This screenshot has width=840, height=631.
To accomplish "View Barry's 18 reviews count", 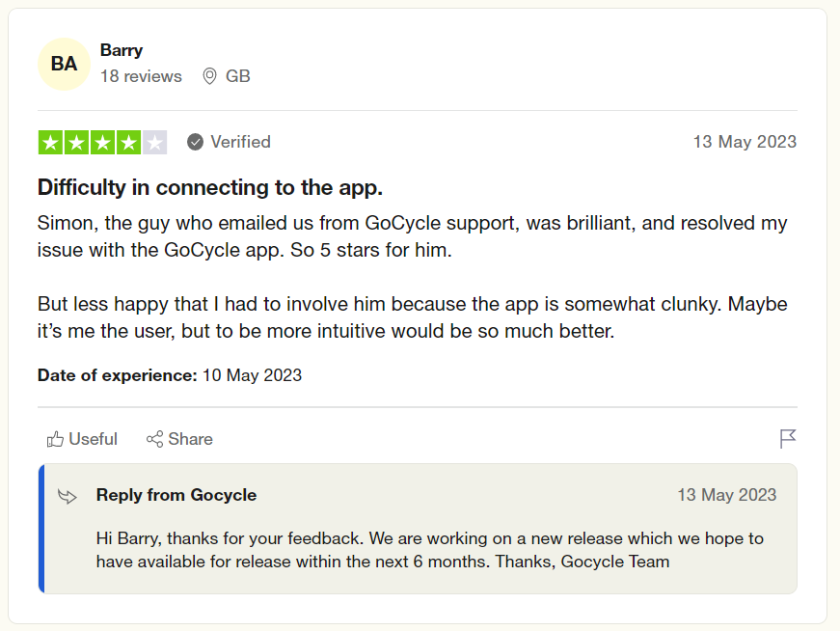I will tap(141, 76).
